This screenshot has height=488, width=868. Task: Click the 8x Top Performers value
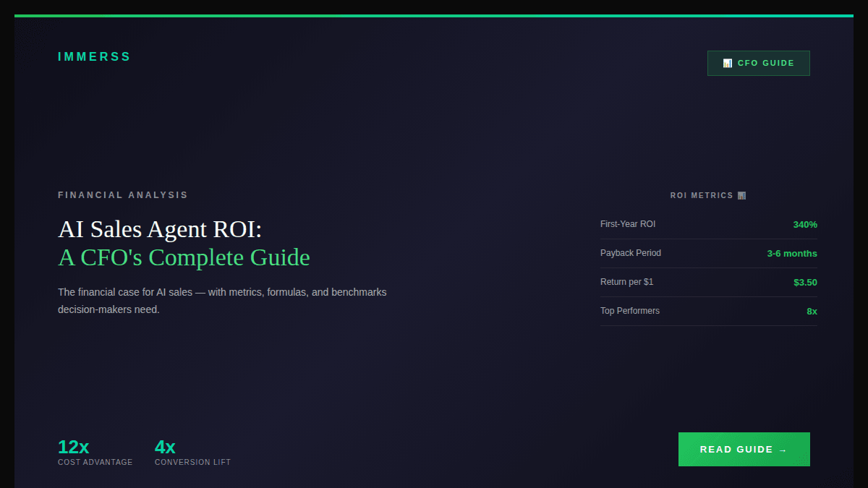click(x=812, y=311)
